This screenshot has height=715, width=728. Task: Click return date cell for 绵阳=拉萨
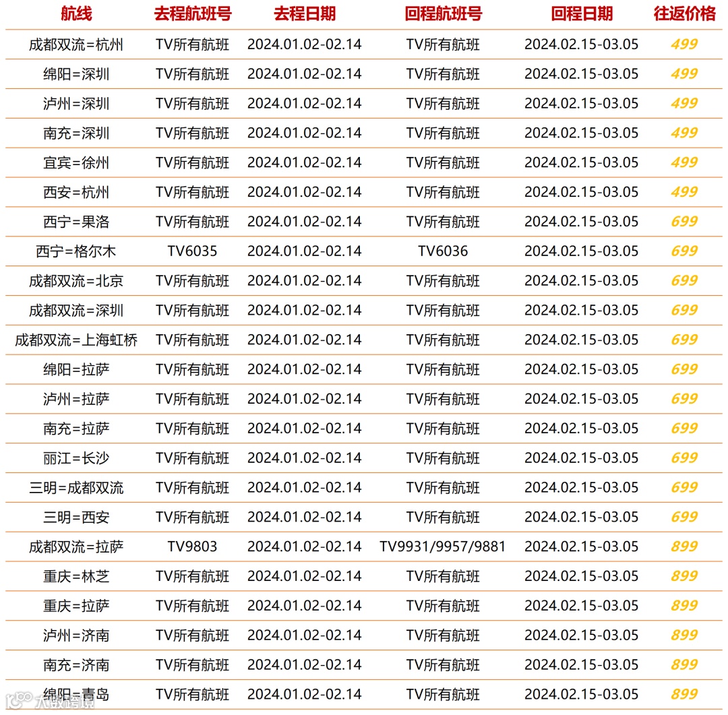coord(582,369)
